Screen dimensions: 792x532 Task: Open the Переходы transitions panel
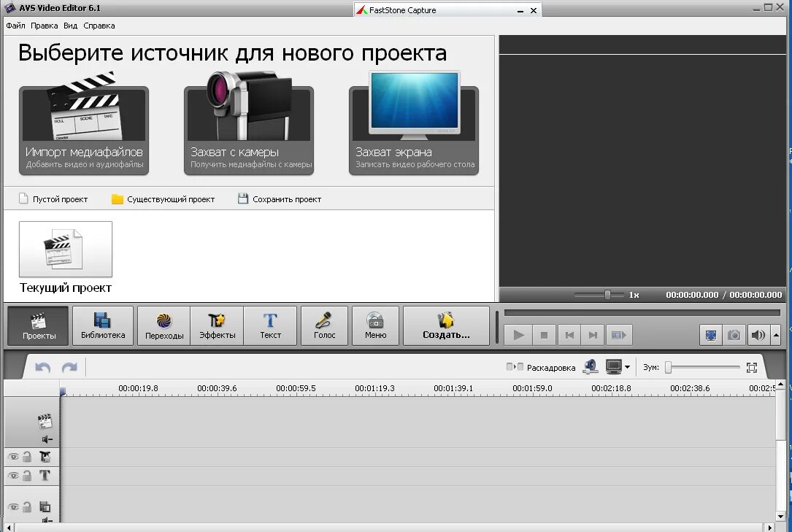click(164, 326)
